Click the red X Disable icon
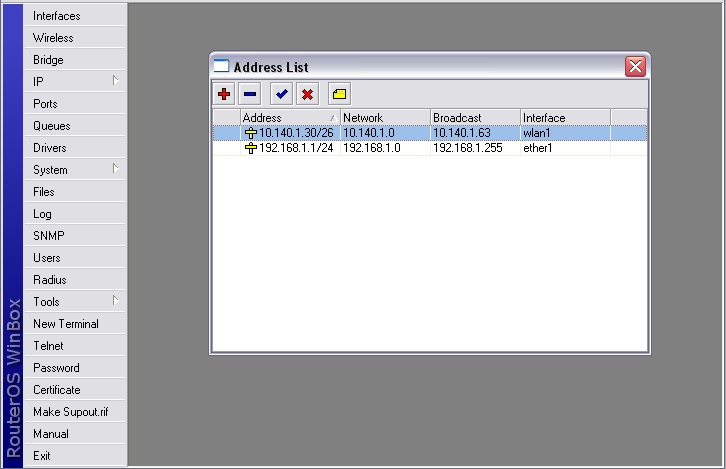The image size is (726, 469). tap(308, 94)
